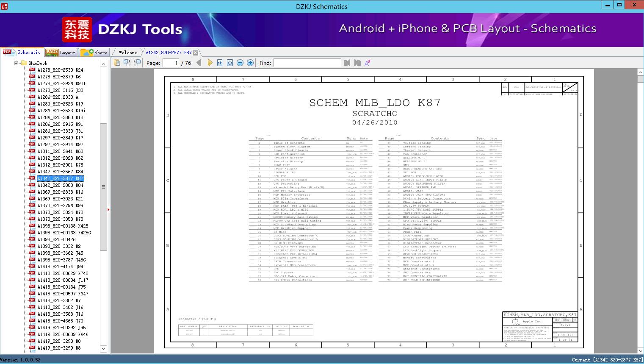Fit whole page in view

230,63
